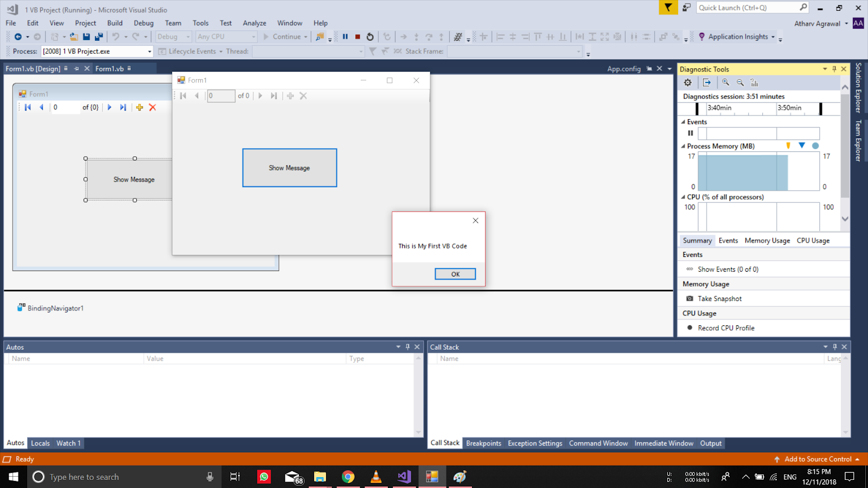Image resolution: width=868 pixels, height=488 pixels.
Task: Pause the Events graph in Diagnostic Tools
Action: coord(691,133)
